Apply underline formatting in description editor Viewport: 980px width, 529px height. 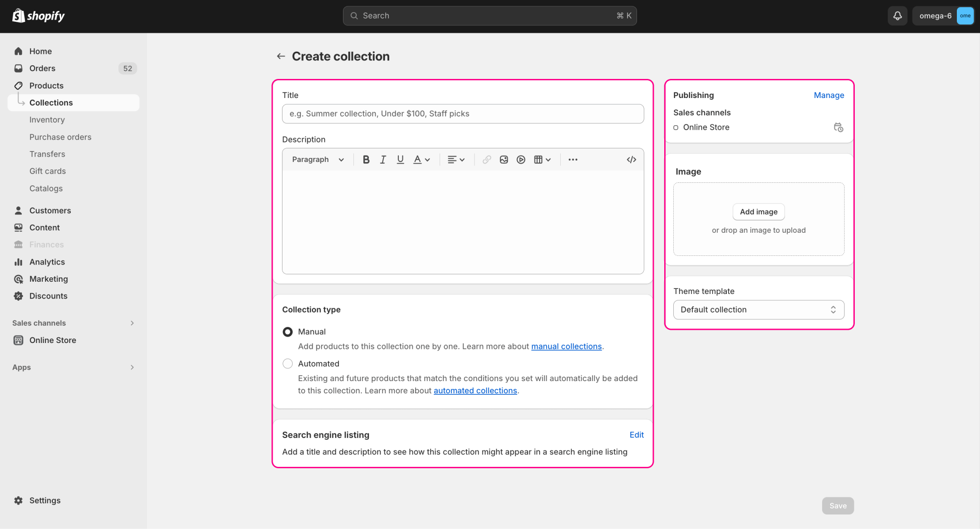pos(400,159)
